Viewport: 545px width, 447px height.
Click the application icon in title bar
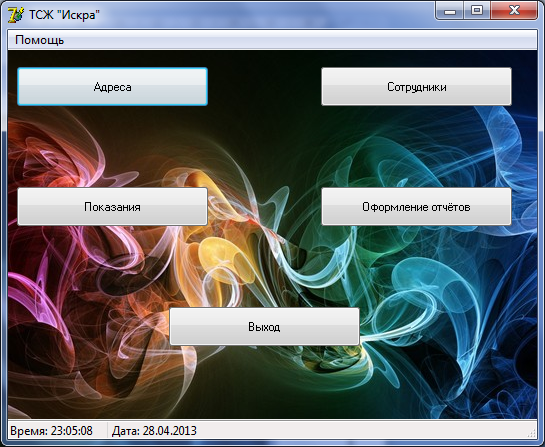coord(16,15)
